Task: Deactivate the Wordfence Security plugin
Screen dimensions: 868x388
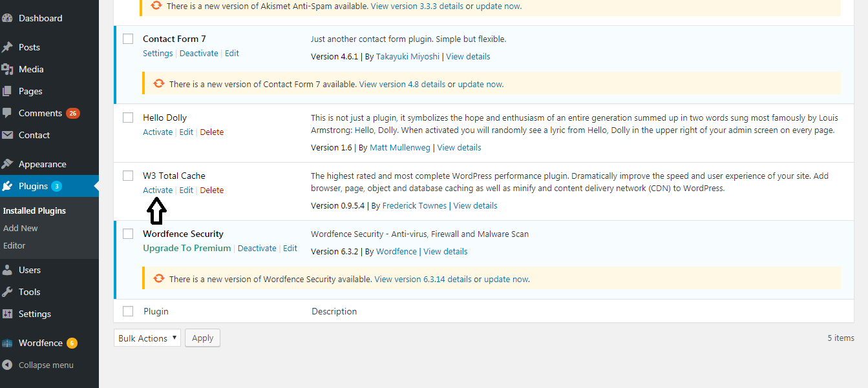Action: coord(257,249)
